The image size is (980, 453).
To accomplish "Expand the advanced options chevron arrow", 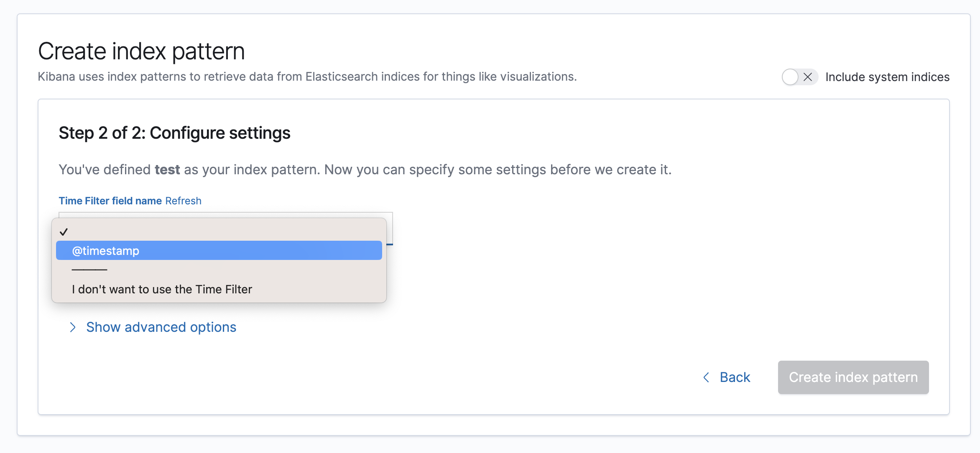I will (73, 327).
